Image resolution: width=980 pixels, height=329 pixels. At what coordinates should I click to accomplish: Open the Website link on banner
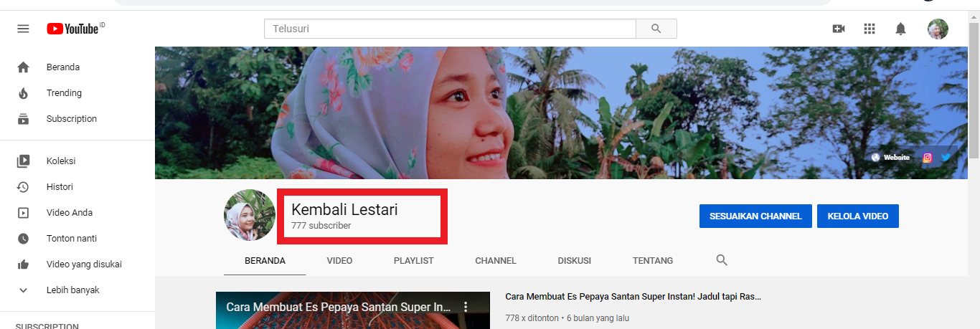890,158
